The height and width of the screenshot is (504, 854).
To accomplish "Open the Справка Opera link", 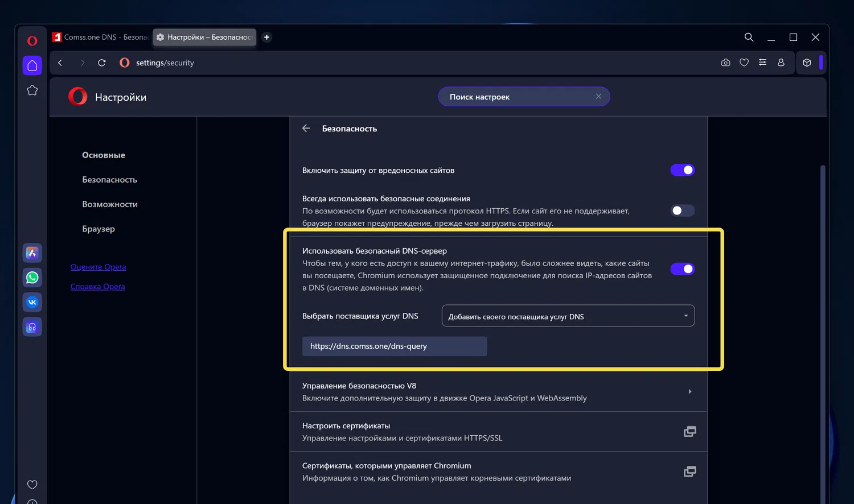I will pyautogui.click(x=97, y=287).
